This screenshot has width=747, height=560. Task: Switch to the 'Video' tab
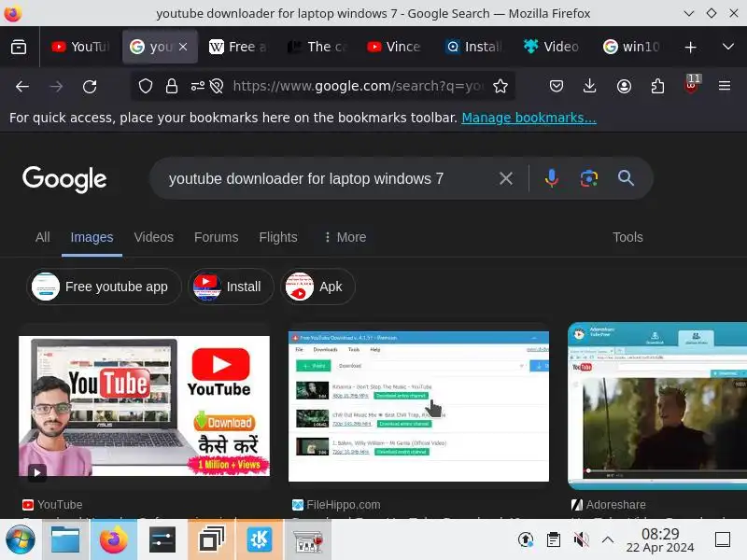tap(552, 47)
